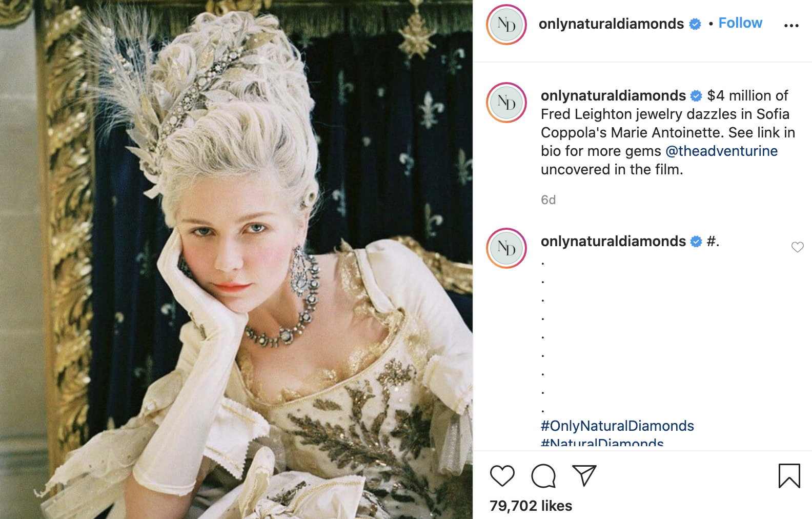Click the Marie Antoinette post photo
This screenshot has width=812, height=519.
click(236, 259)
